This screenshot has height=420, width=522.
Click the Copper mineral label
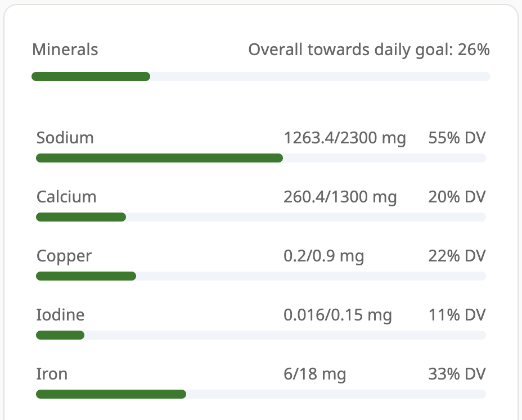[x=64, y=256]
